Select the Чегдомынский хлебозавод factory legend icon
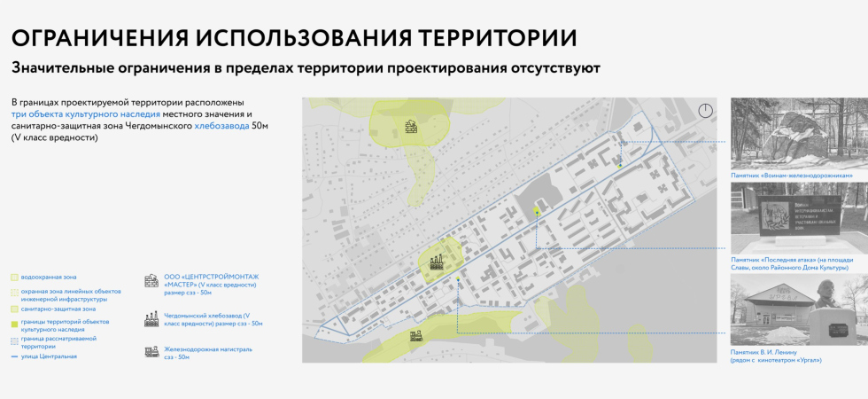The width and height of the screenshot is (868, 399). coord(151,319)
